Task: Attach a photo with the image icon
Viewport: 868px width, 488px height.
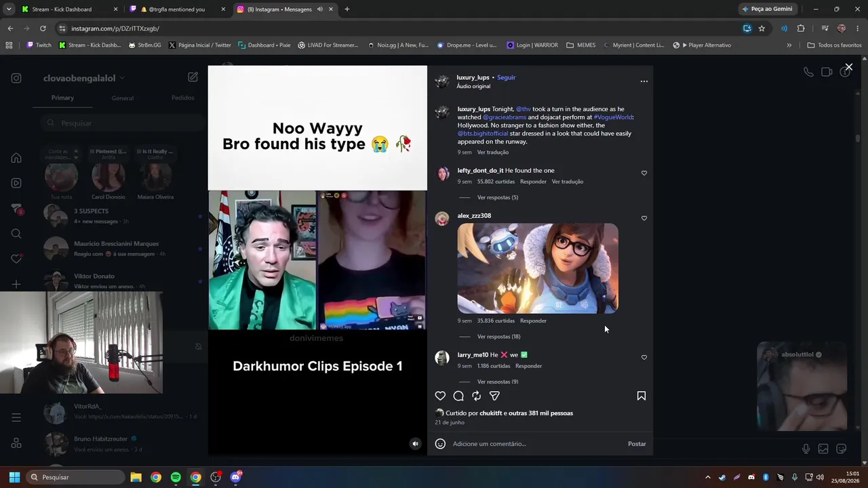Action: [x=823, y=449]
